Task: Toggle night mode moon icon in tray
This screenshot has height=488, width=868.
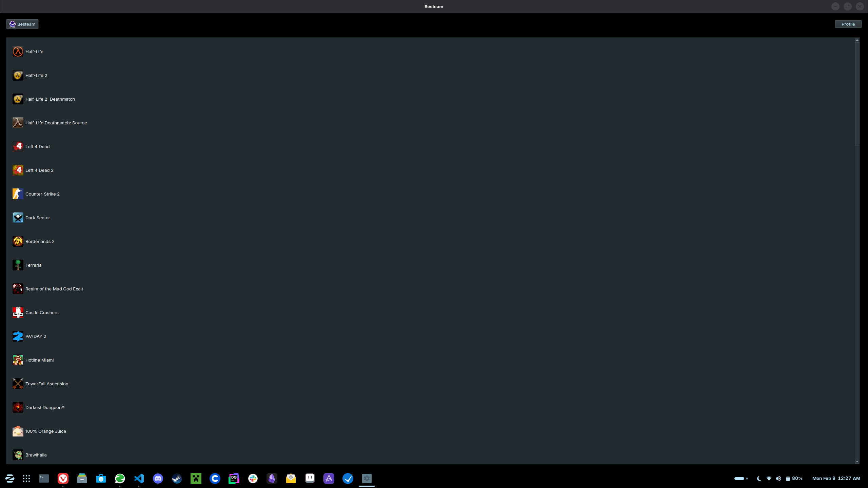Action: pos(759,479)
